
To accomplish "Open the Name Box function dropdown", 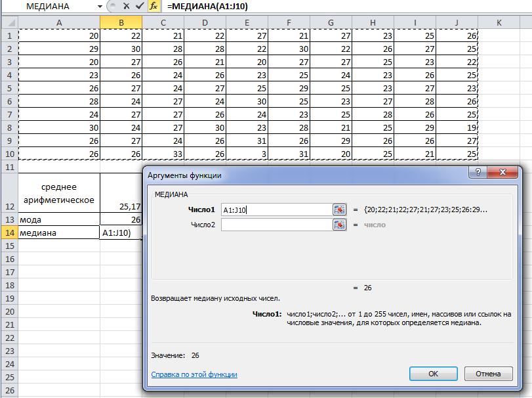I will coord(100,7).
